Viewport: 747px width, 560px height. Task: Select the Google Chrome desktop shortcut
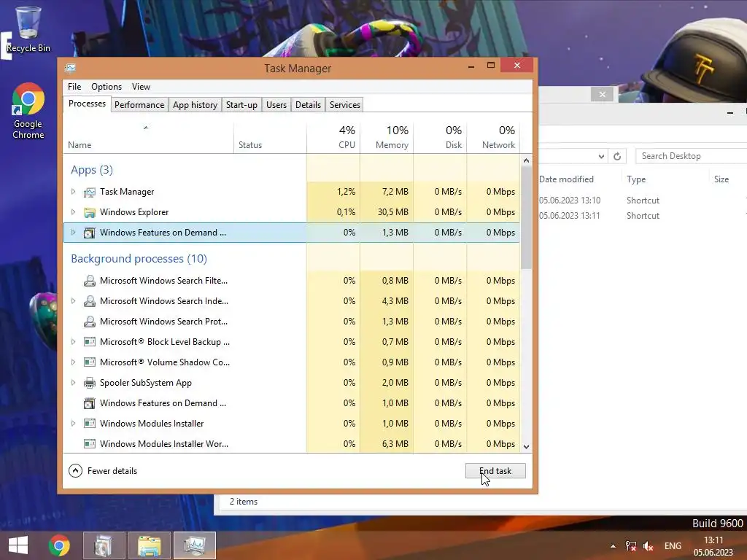pyautogui.click(x=28, y=112)
